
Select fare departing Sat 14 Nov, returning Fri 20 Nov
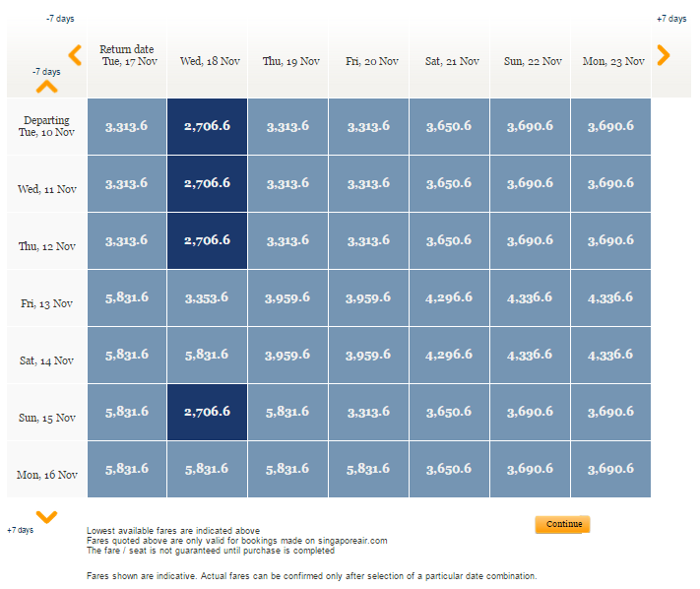(x=368, y=355)
